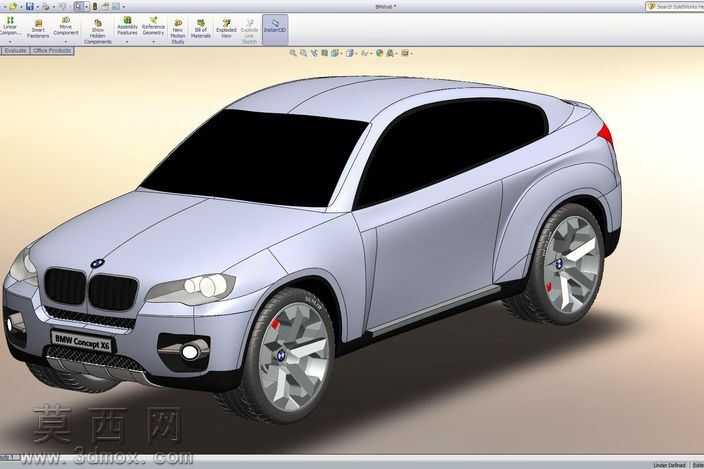Insert a Bill of Materials
This screenshot has height=469, width=704.
pos(201,29)
